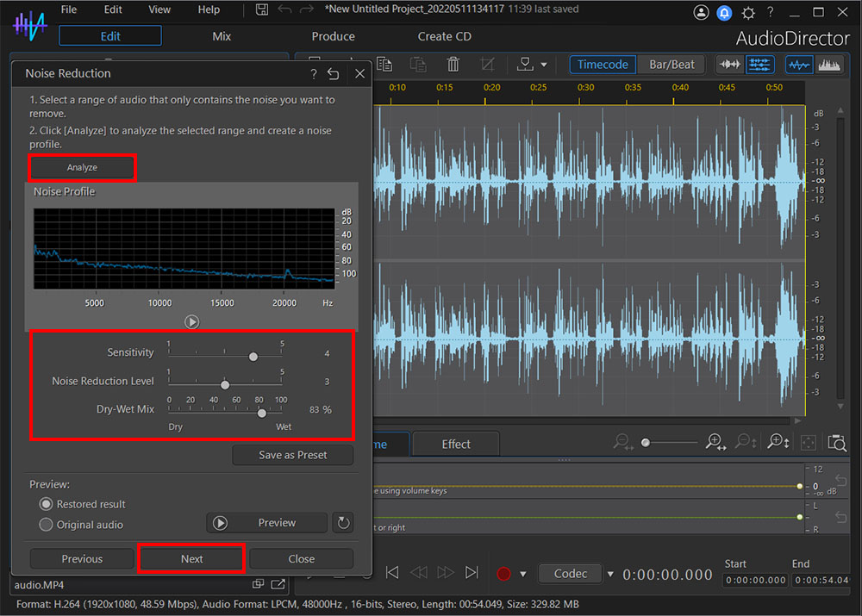The height and width of the screenshot is (616, 862).
Task: Click the copy icon in the toolbar
Action: pos(384,64)
